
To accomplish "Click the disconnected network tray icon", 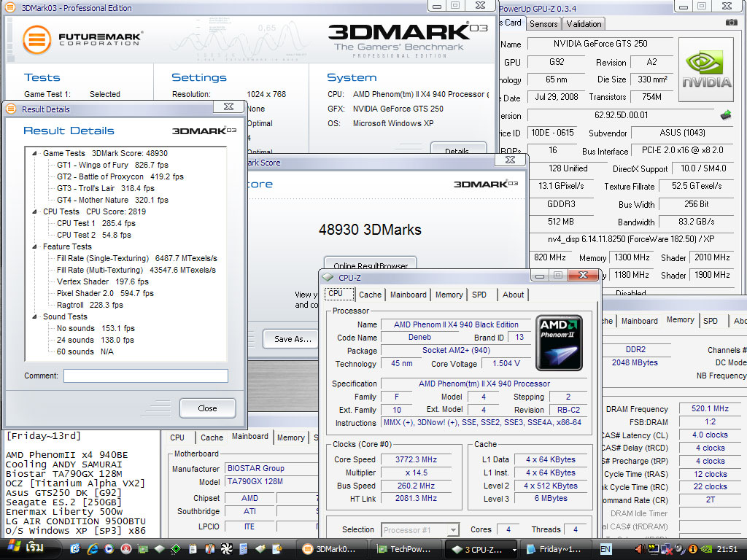I will (667, 549).
